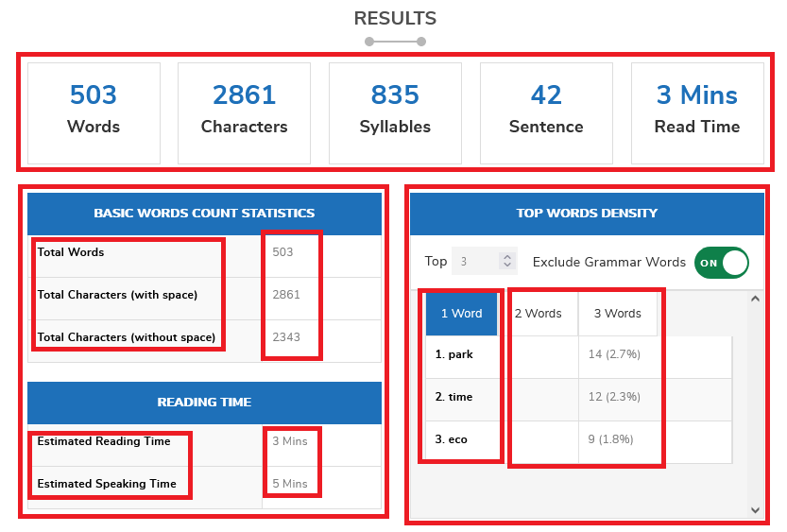Image resolution: width=787 pixels, height=532 pixels.
Task: Click the '3 Mins' reading time value in table
Action: point(290,441)
